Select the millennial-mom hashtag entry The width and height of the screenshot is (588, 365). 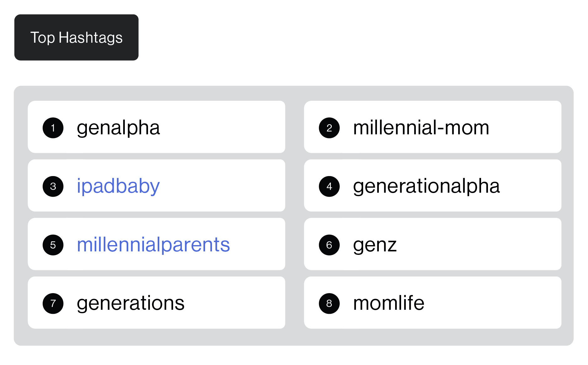tap(421, 128)
